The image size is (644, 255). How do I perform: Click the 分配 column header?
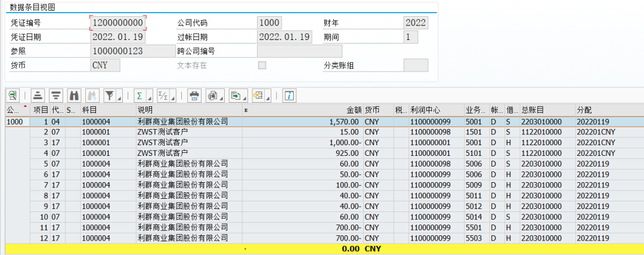(x=609, y=110)
